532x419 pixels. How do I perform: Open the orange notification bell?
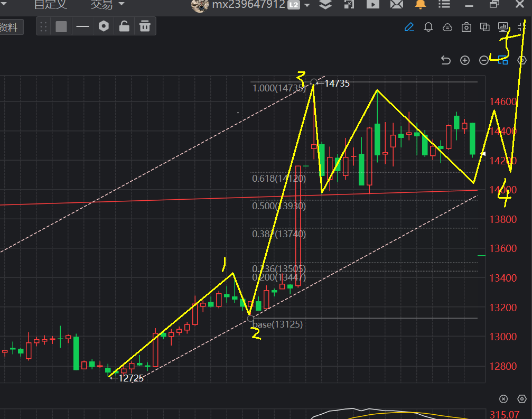tap(420, 4)
